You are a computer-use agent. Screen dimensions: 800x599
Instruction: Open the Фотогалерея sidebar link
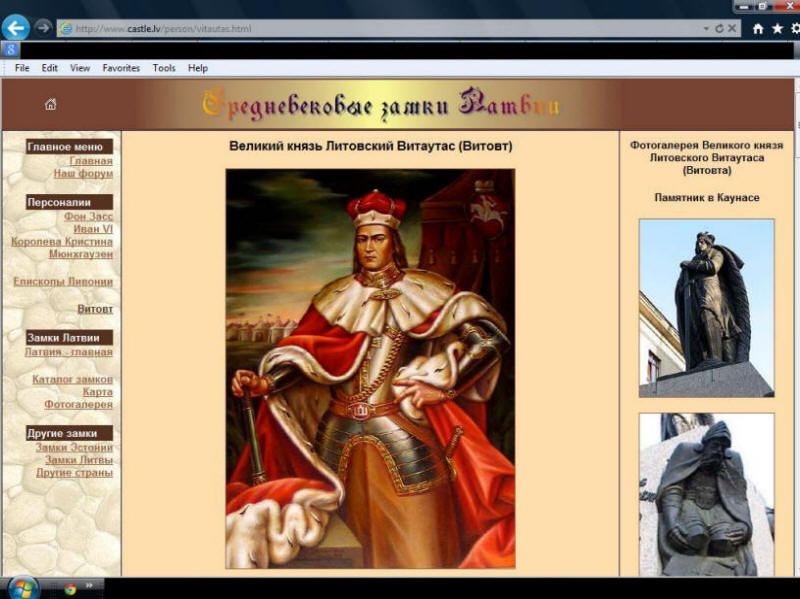coord(78,405)
